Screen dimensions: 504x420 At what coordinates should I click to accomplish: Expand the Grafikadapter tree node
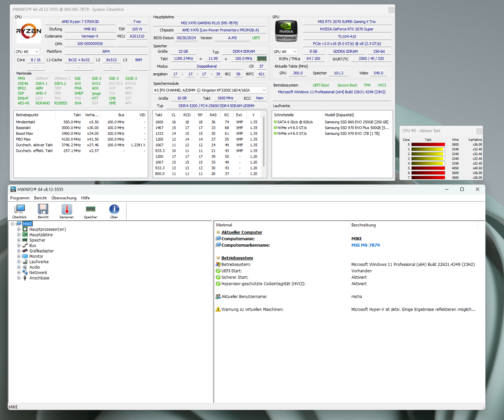point(19,251)
